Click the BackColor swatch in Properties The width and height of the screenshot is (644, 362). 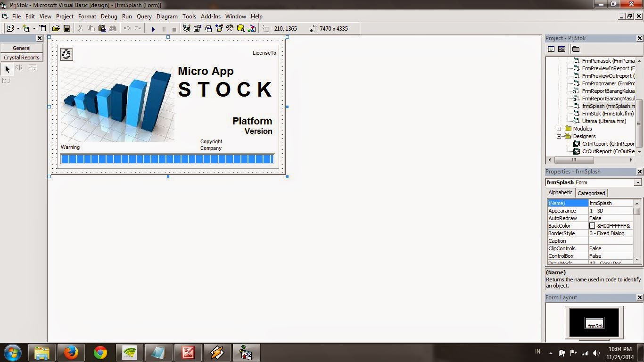pyautogui.click(x=593, y=225)
